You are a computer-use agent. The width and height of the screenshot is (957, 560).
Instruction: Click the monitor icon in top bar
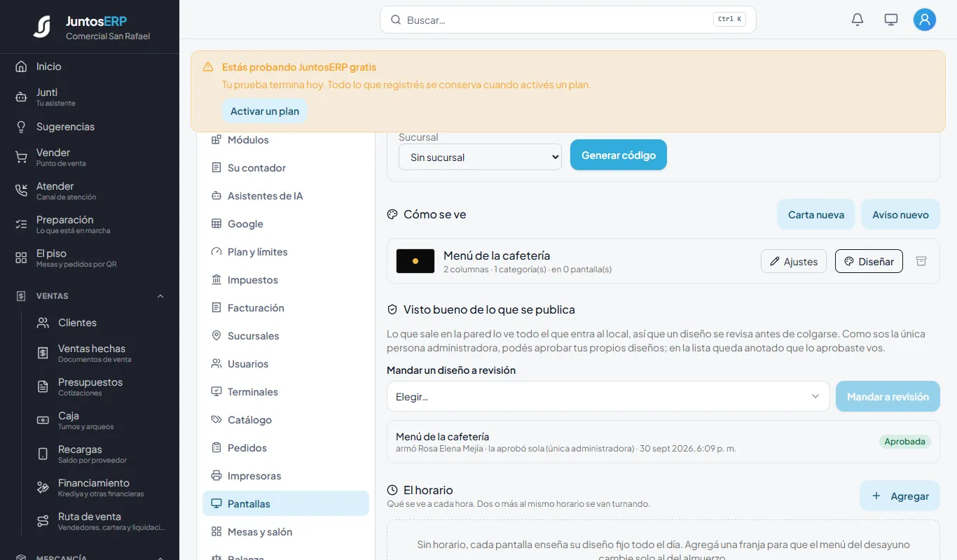pyautogui.click(x=891, y=20)
